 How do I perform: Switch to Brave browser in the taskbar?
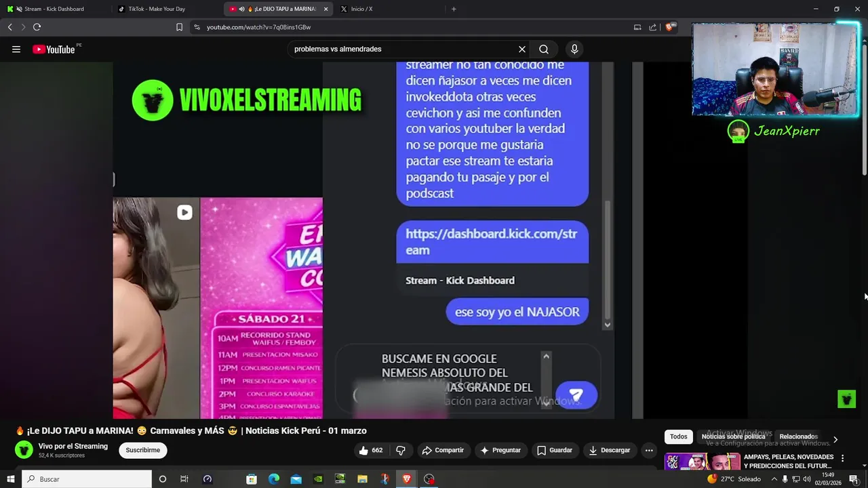pos(407,479)
